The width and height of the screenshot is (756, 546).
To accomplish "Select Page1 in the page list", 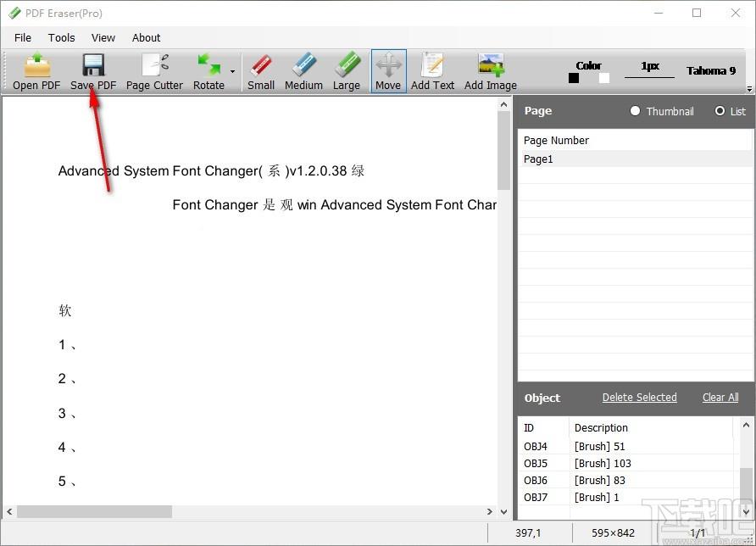I will [635, 159].
